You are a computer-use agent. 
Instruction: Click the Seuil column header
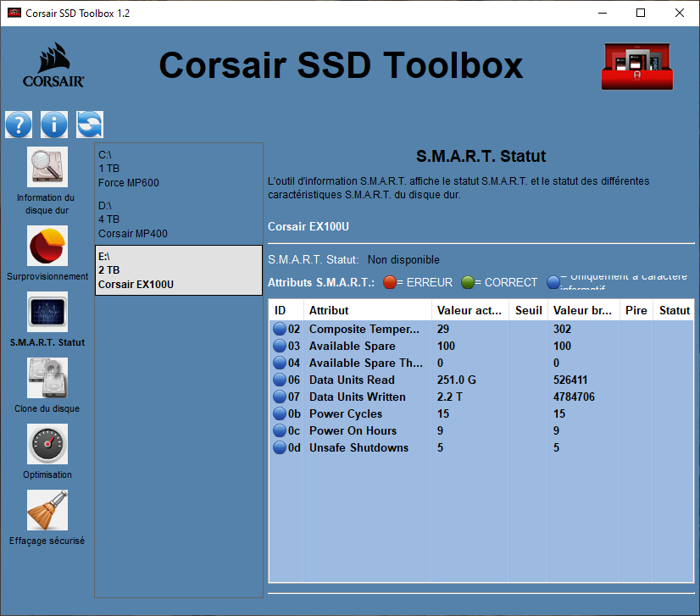529,310
